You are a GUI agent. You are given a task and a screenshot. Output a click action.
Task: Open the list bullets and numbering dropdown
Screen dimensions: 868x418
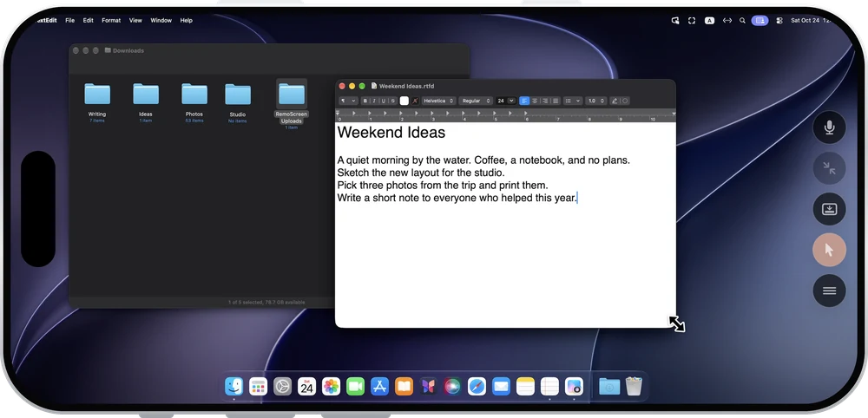click(x=572, y=101)
